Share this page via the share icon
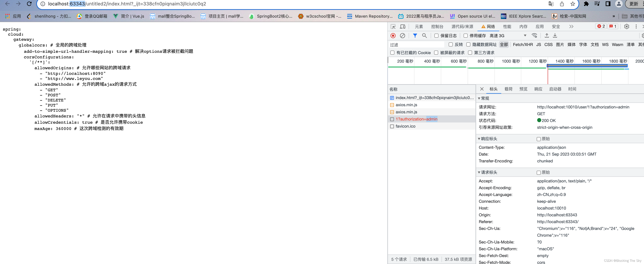Viewport: 644px width, 264px height. pos(562,4)
